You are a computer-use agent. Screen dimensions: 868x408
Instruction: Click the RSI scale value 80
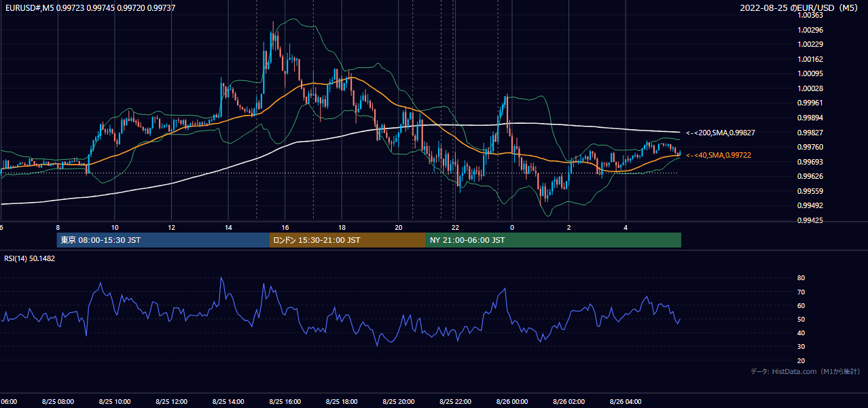point(801,278)
